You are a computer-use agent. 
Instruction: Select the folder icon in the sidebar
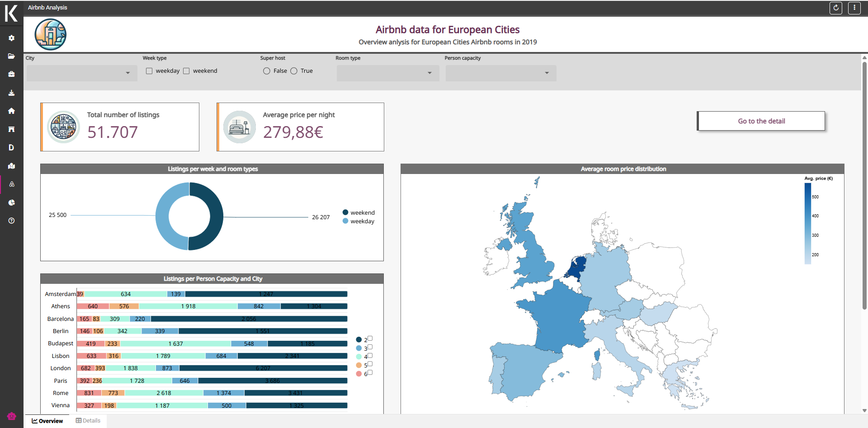(11, 56)
